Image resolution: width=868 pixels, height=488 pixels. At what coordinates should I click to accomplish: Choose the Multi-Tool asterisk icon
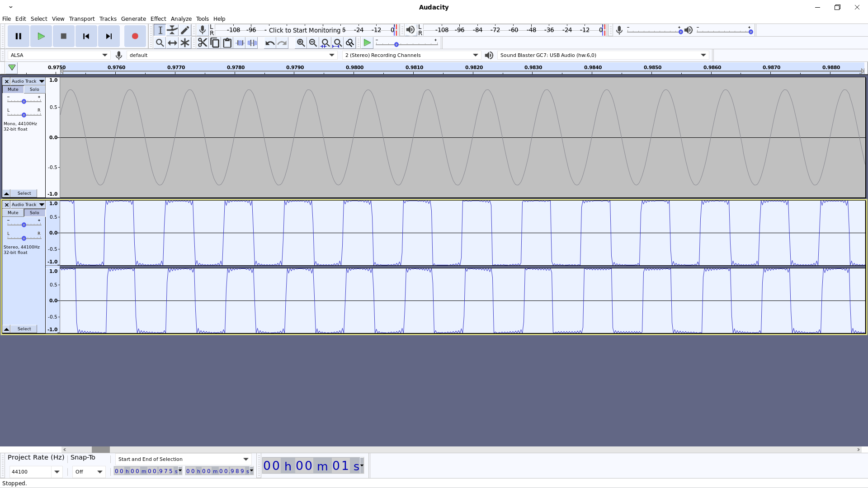185,43
